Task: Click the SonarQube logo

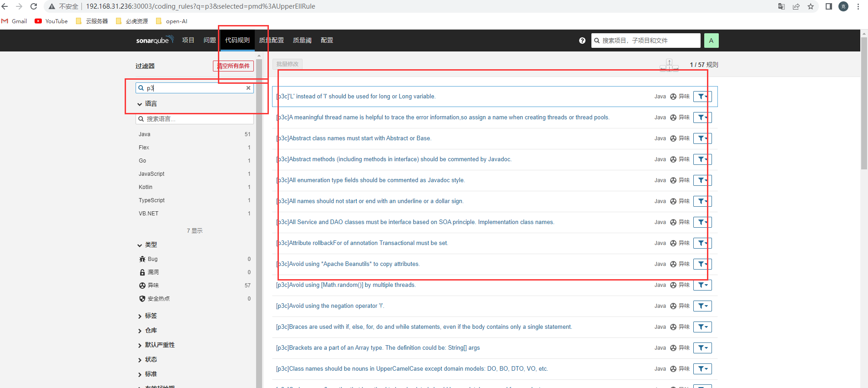Action: [x=155, y=40]
